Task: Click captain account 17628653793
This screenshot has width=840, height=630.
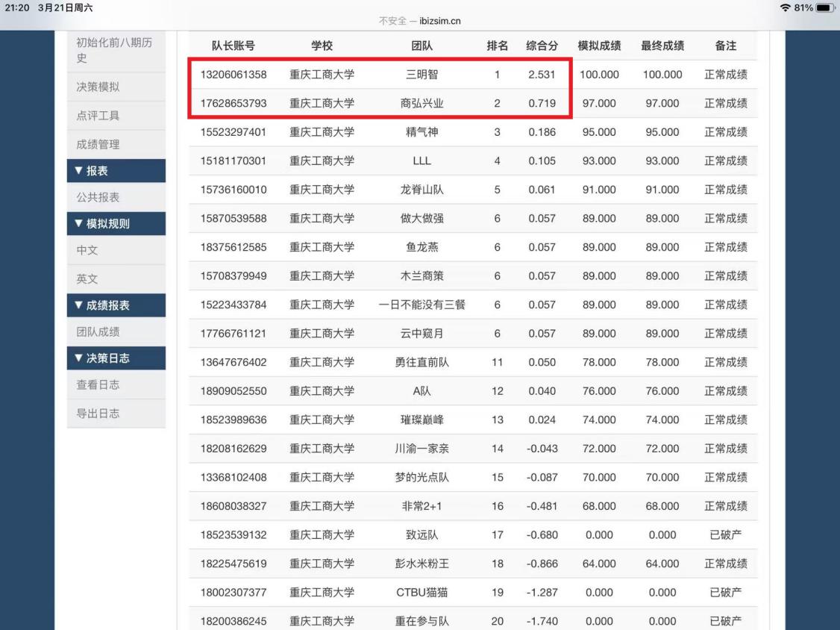Action: click(233, 103)
